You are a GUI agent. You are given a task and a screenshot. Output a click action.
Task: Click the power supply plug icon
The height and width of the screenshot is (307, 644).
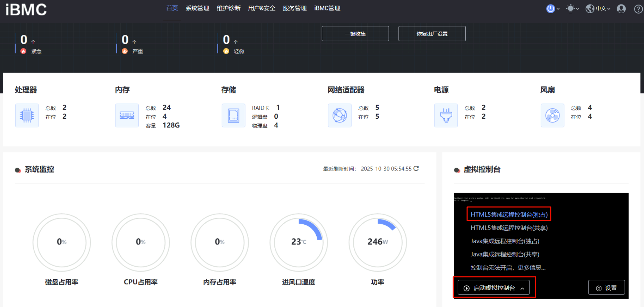(x=446, y=116)
